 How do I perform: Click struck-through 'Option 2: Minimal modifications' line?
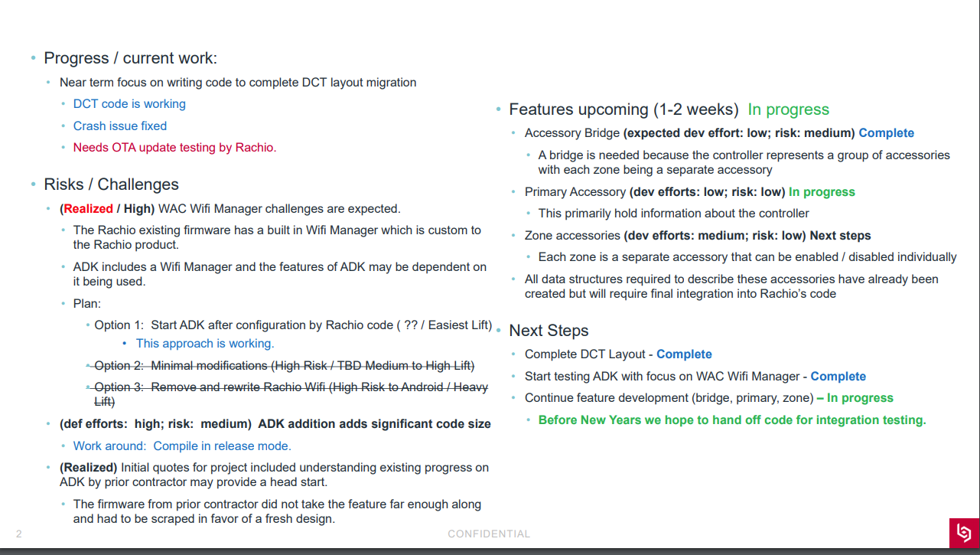click(x=285, y=366)
